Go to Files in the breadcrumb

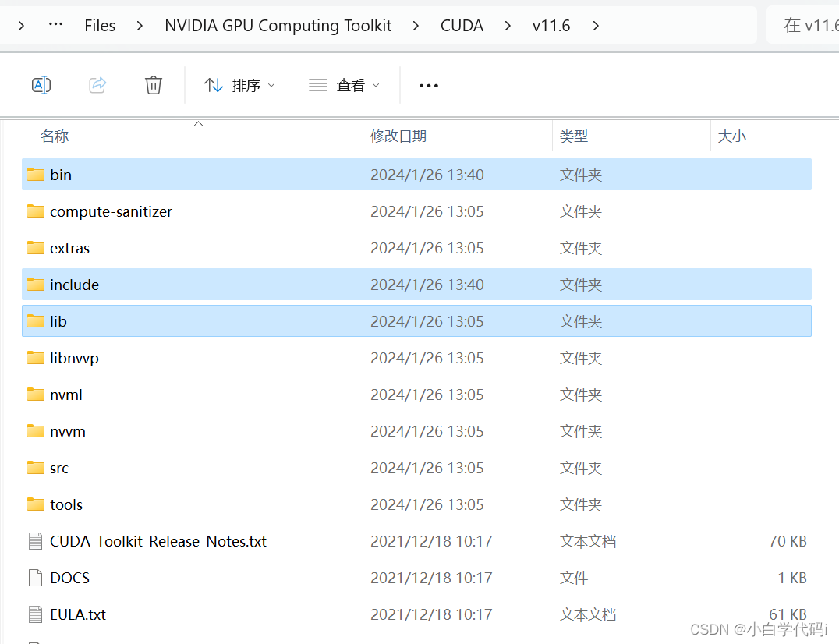[100, 25]
